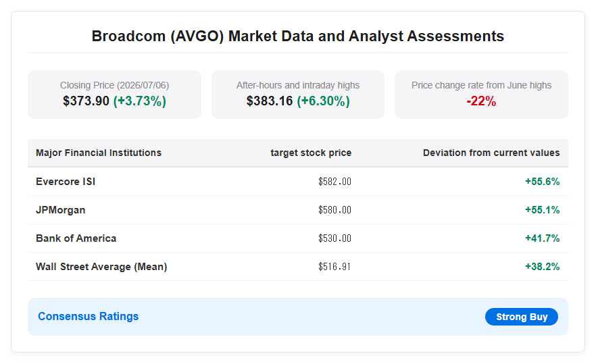Click the Bank of America row label

tap(76, 238)
